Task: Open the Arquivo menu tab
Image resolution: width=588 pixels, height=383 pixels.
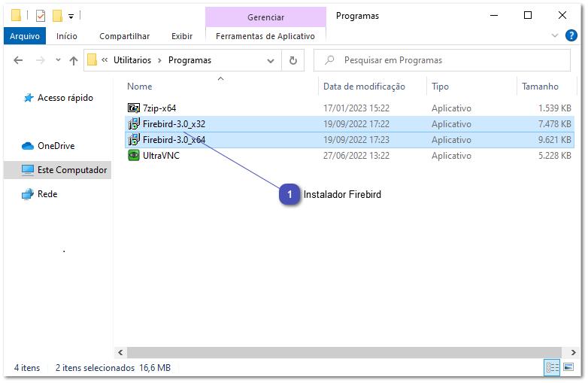Action: pyautogui.click(x=25, y=36)
